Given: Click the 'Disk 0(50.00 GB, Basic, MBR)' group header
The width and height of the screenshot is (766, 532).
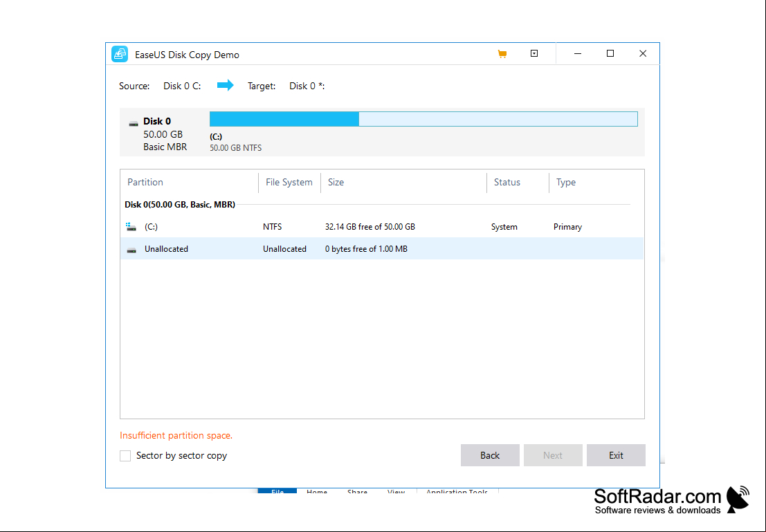Looking at the screenshot, I should pos(180,204).
